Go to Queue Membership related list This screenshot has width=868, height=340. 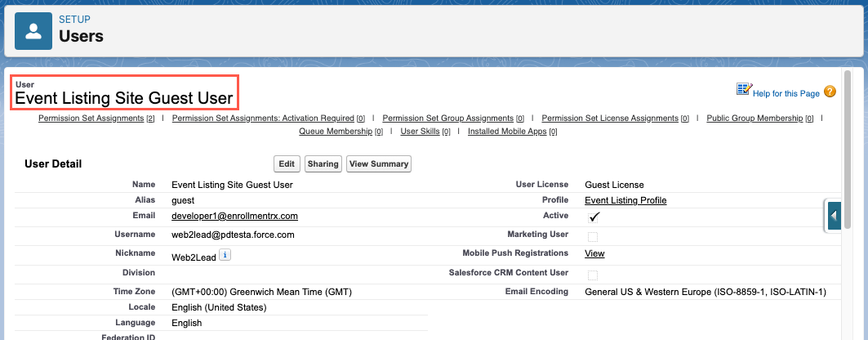[336, 132]
